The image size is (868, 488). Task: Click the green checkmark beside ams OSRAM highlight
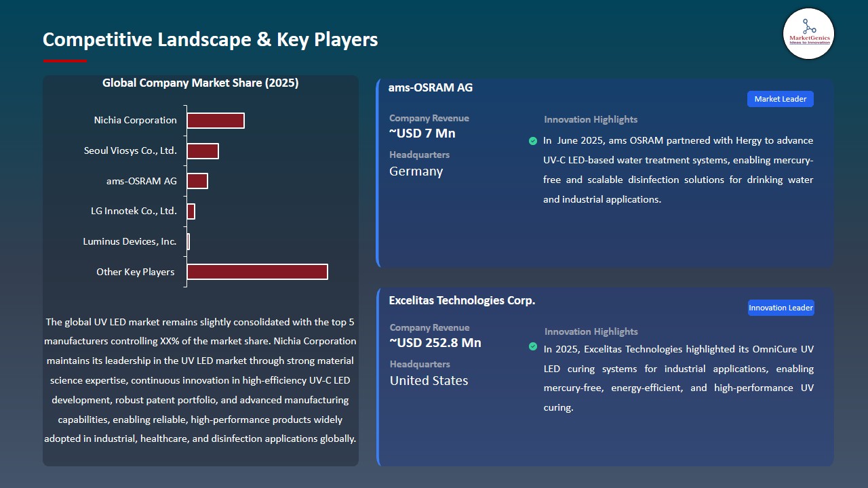click(x=533, y=141)
